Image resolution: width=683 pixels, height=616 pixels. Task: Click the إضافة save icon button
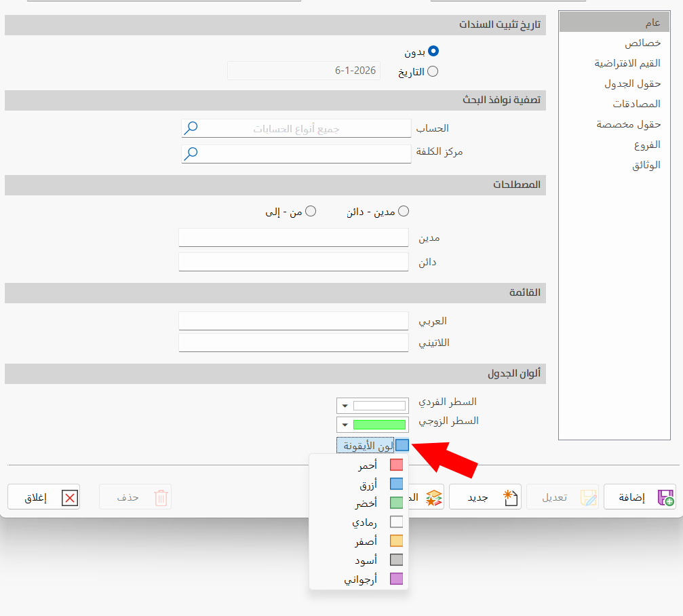point(640,497)
